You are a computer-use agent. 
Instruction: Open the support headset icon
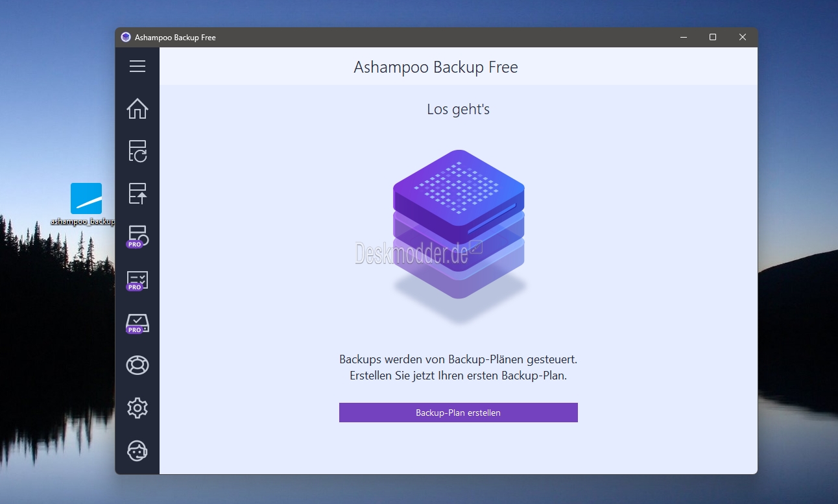pyautogui.click(x=138, y=450)
